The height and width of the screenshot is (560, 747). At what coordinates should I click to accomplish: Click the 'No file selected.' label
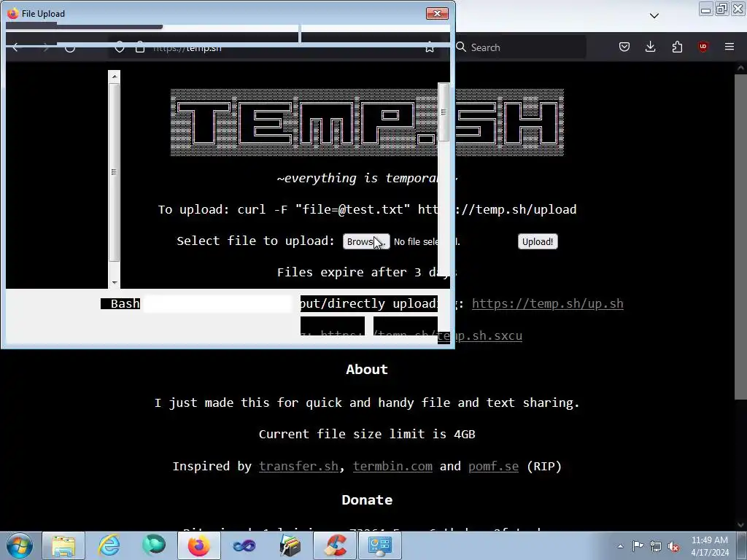(x=427, y=242)
